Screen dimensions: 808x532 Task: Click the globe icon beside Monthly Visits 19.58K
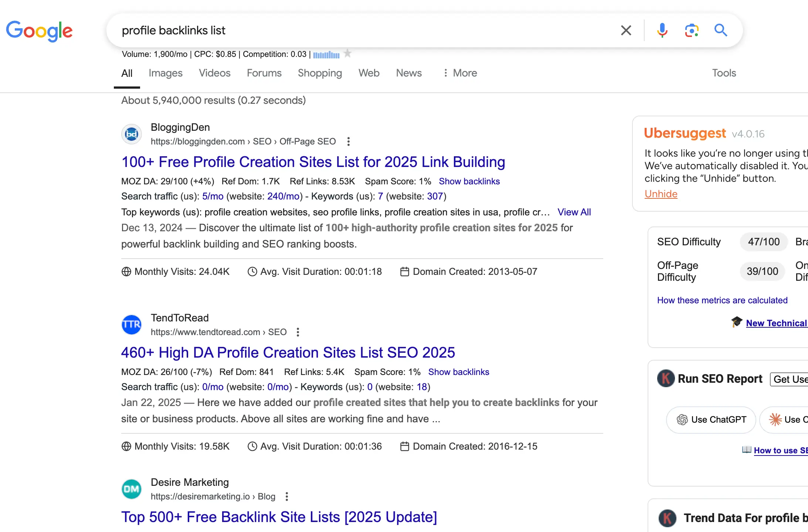[x=126, y=446]
